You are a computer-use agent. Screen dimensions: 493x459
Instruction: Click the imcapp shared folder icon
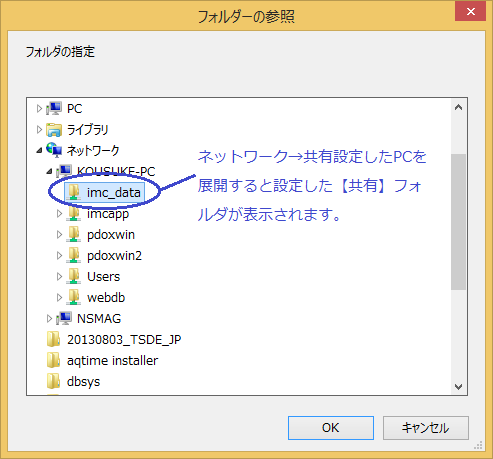click(x=74, y=213)
